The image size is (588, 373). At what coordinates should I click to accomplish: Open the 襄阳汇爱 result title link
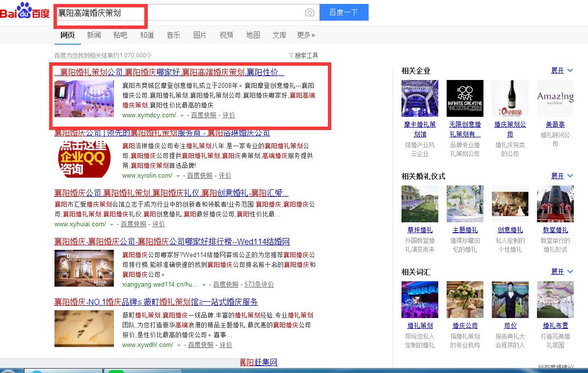pos(171,193)
